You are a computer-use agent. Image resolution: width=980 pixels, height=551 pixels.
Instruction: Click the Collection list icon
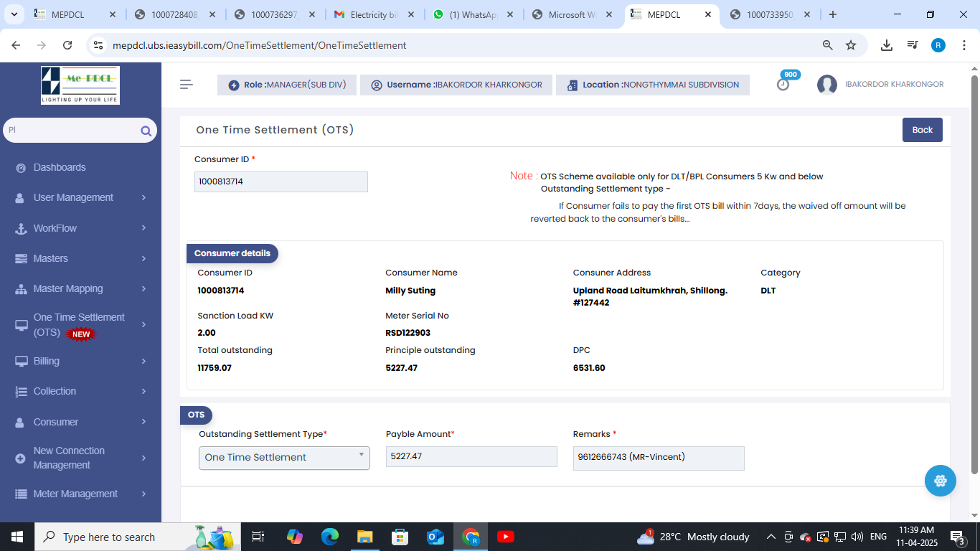pyautogui.click(x=21, y=392)
